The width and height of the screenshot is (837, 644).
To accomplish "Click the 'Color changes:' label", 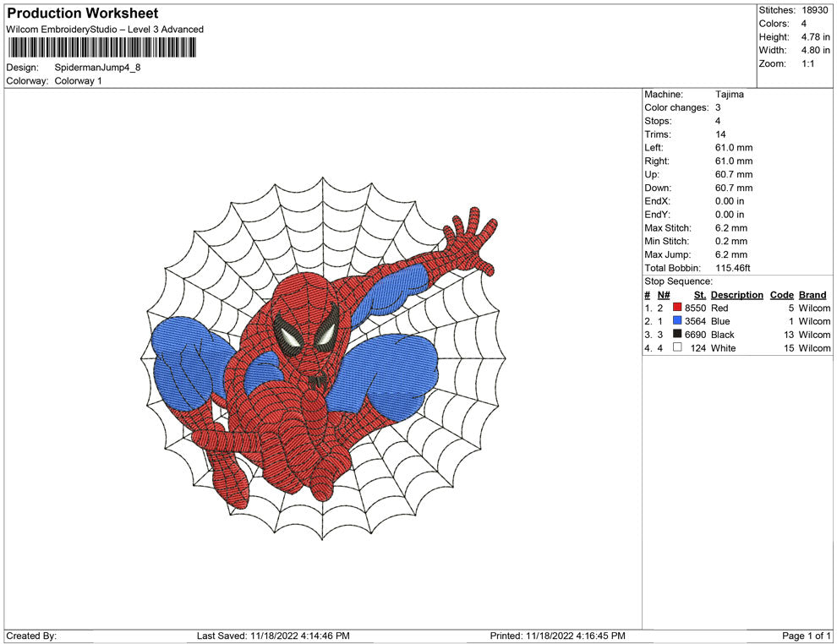I will coord(676,107).
